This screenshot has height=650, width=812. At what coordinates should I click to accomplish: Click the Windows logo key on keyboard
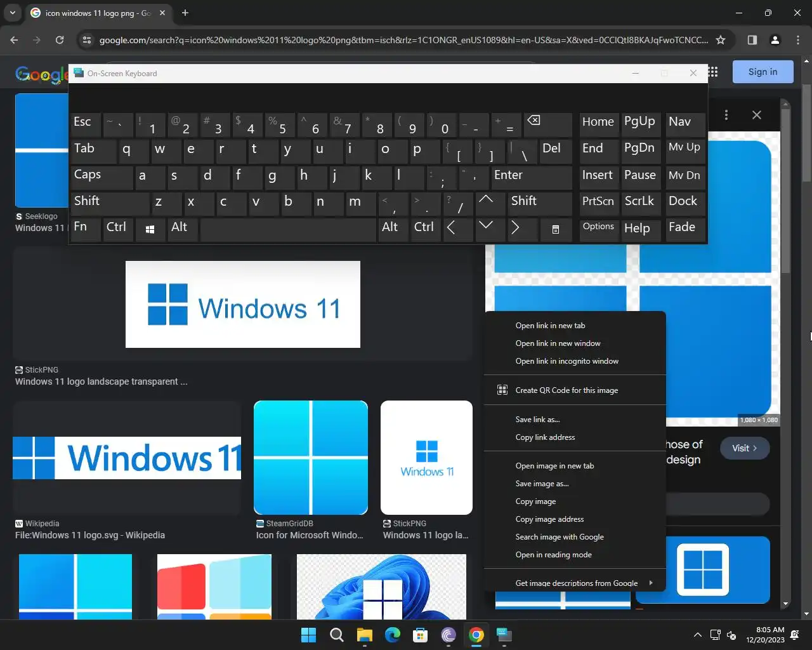coord(150,229)
